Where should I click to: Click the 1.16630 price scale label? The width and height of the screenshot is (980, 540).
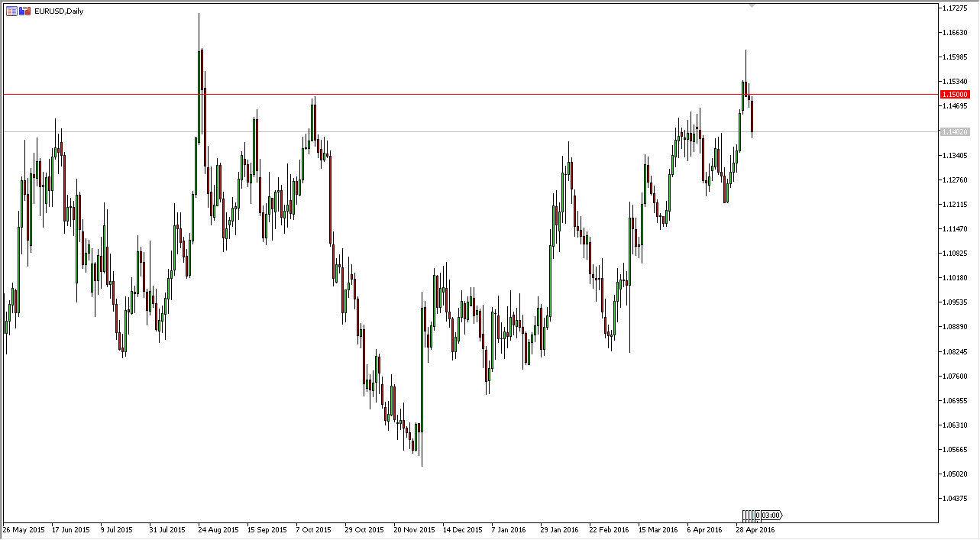click(956, 32)
